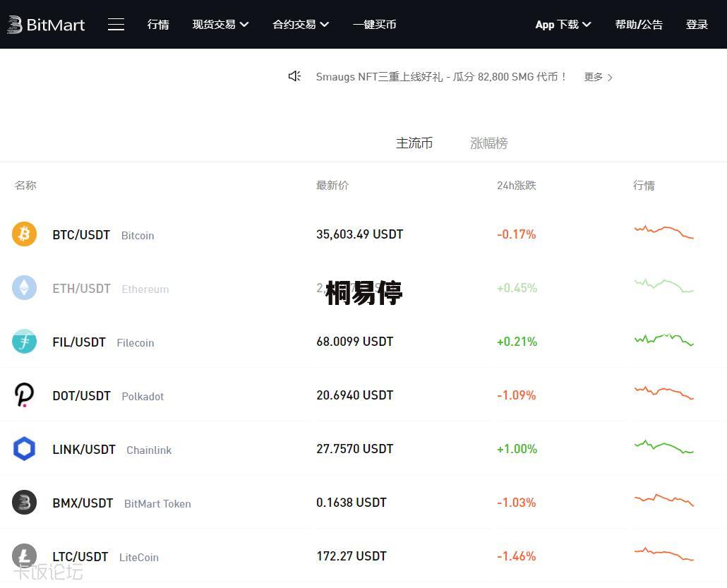Switch to the 涨幅榜 tab
The image size is (727, 588).
coord(488,143)
